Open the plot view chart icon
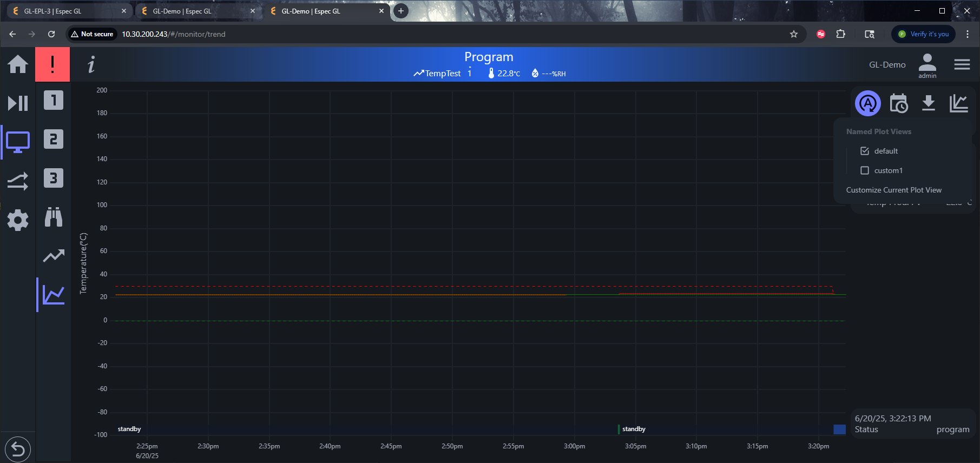Screen dimensions: 980x463 click(959, 103)
